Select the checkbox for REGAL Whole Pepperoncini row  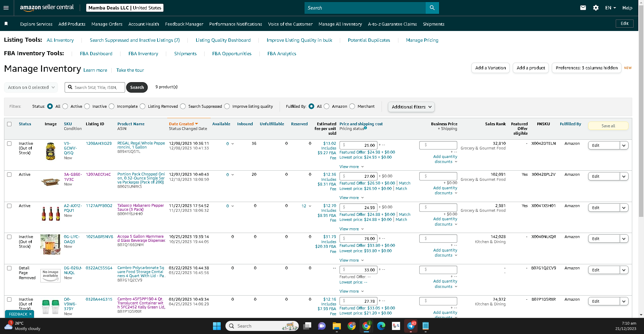[9, 143]
